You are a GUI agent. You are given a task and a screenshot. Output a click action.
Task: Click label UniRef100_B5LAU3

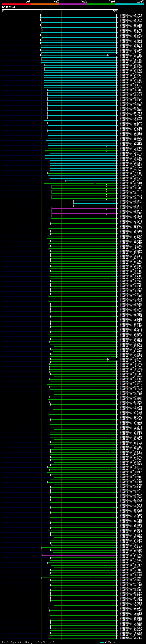pos(131,60)
